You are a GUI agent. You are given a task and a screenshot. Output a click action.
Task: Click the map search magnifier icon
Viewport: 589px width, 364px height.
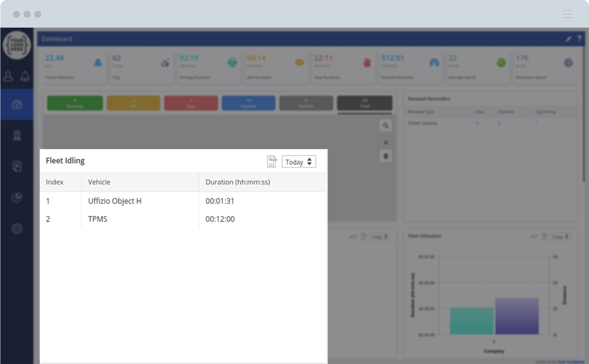coord(386,126)
